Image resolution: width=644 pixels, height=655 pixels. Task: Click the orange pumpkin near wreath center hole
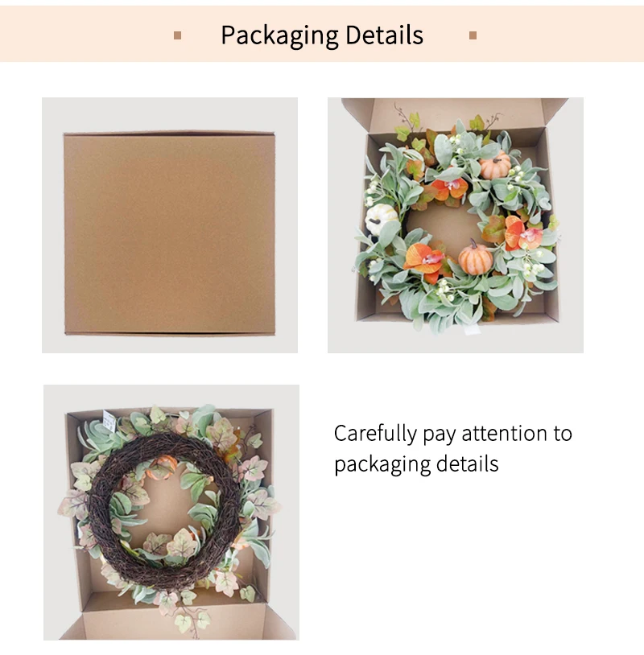[476, 257]
